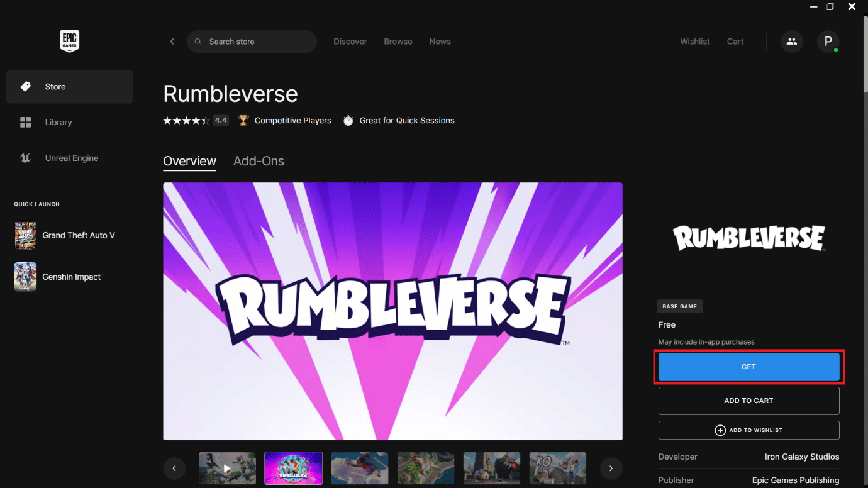This screenshot has height=488, width=868.
Task: Click the Rumbleverse page title
Action: click(230, 94)
